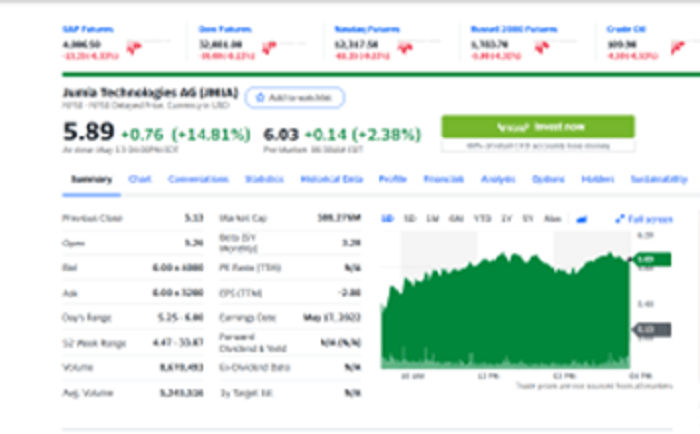Select the 1D chart range
Viewport: 700px width, 434px height.
tap(388, 218)
